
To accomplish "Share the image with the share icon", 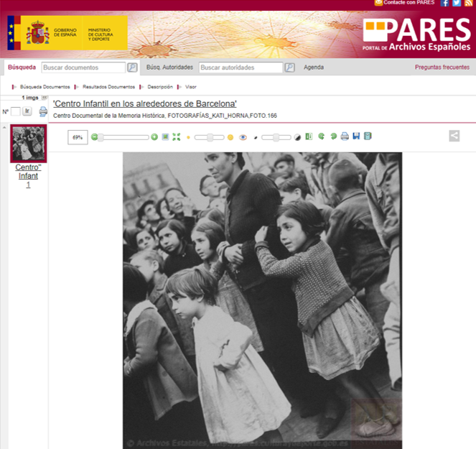I will (x=454, y=136).
